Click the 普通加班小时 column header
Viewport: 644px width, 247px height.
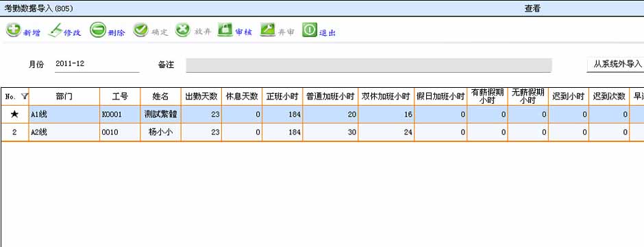330,97
